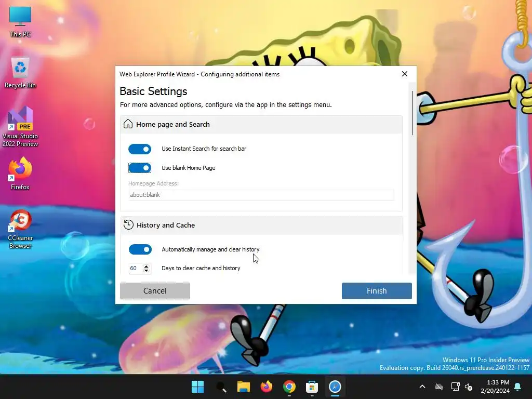Viewport: 532px width, 399px height.
Task: Close the Profile Wizard dialog
Action: (x=404, y=74)
